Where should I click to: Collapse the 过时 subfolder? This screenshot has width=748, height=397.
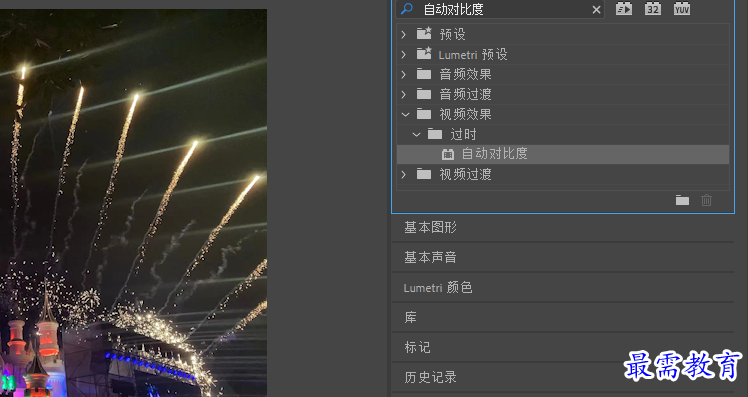click(416, 135)
